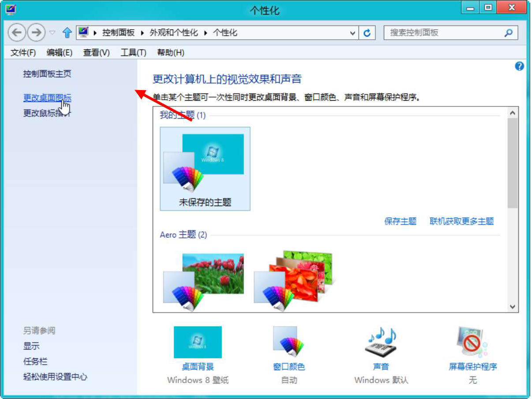Go up one level with the up arrow
This screenshot has height=399, width=532.
click(x=67, y=33)
